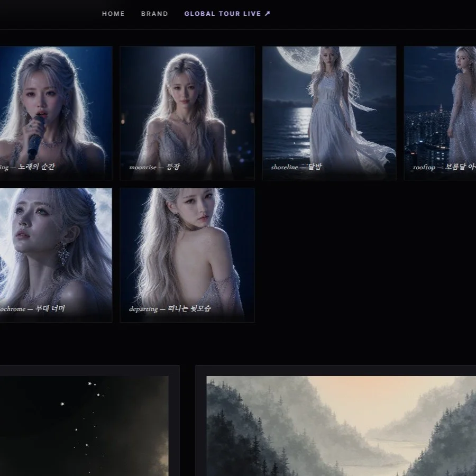Open the starry night sky image
Image resolution: width=476 pixels, height=476 pixels.
[84, 426]
